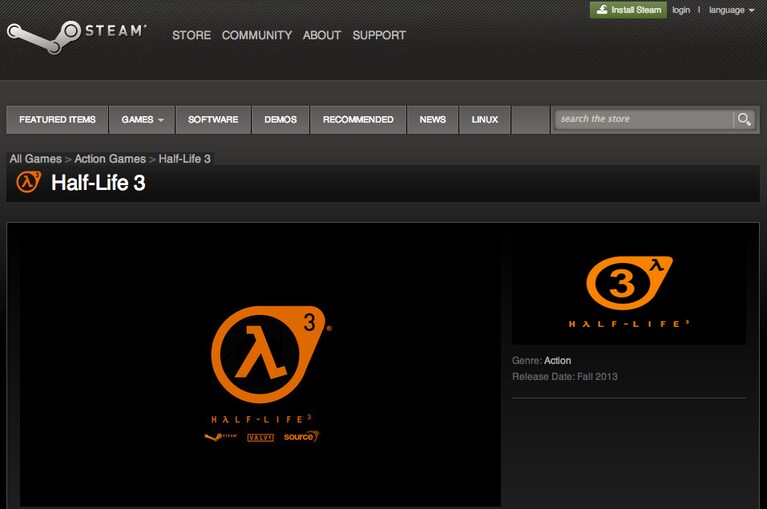
Task: Click the small Steam logo under main artwork
Action: click(221, 437)
